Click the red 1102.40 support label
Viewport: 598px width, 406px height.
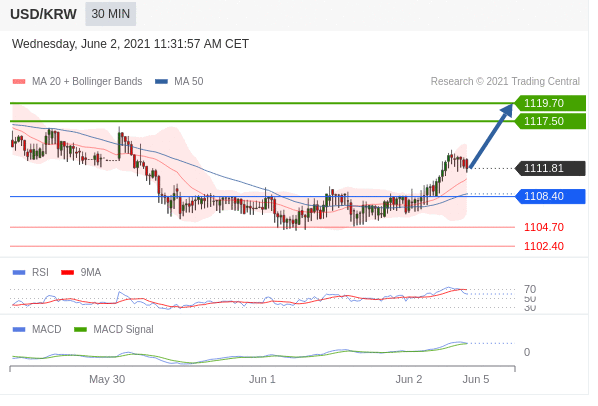point(543,246)
